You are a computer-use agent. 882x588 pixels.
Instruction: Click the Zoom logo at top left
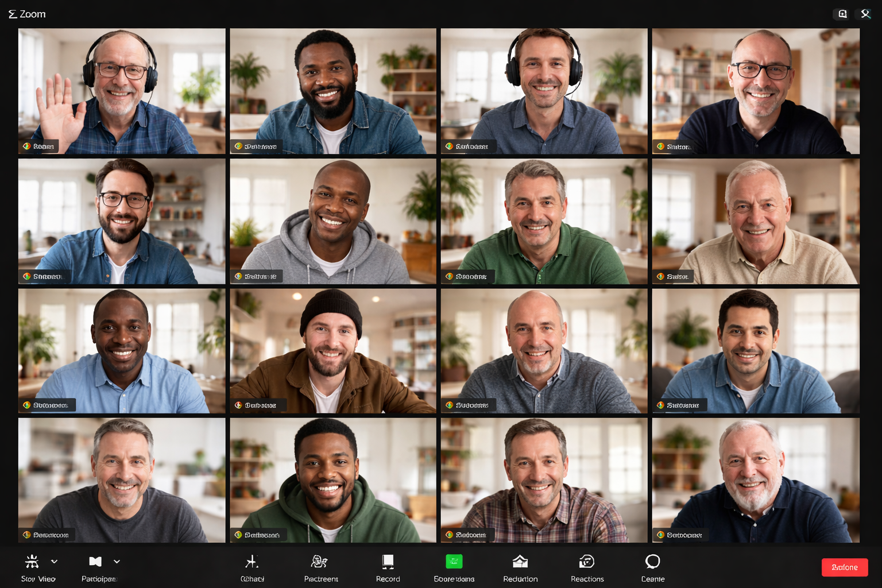[13, 14]
